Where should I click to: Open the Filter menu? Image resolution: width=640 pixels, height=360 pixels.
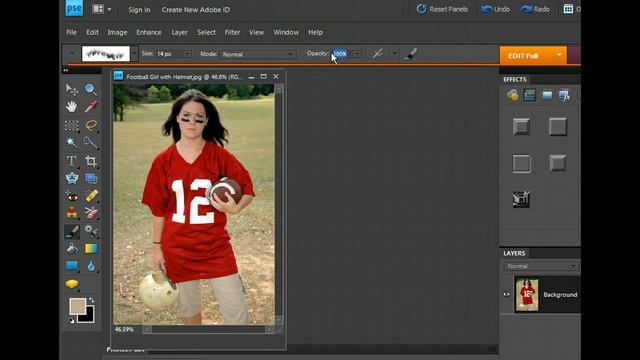pyautogui.click(x=232, y=32)
